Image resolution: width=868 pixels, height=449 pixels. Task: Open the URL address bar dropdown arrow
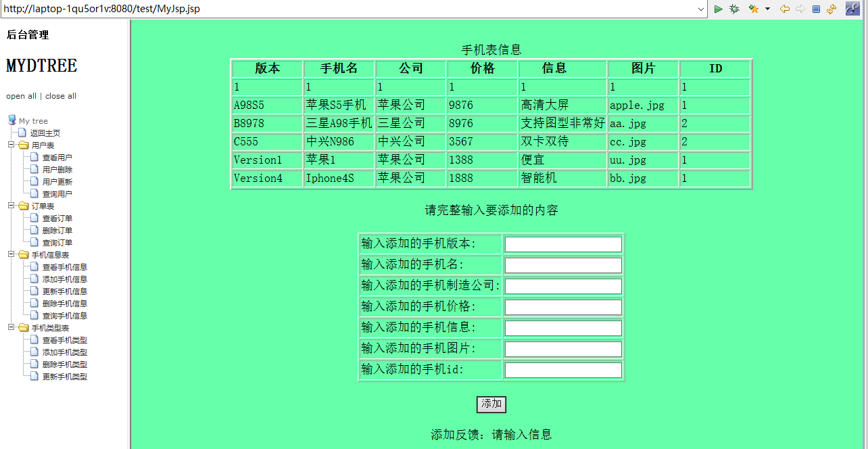point(702,9)
